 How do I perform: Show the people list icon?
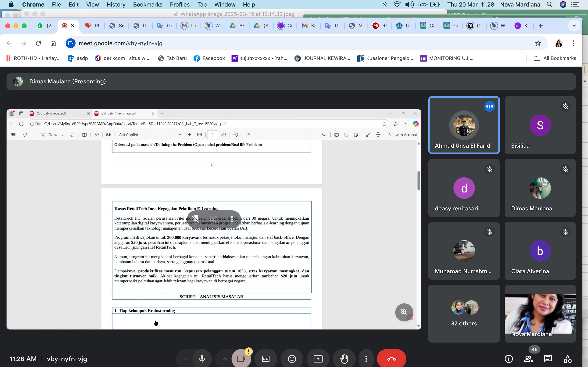point(528,359)
